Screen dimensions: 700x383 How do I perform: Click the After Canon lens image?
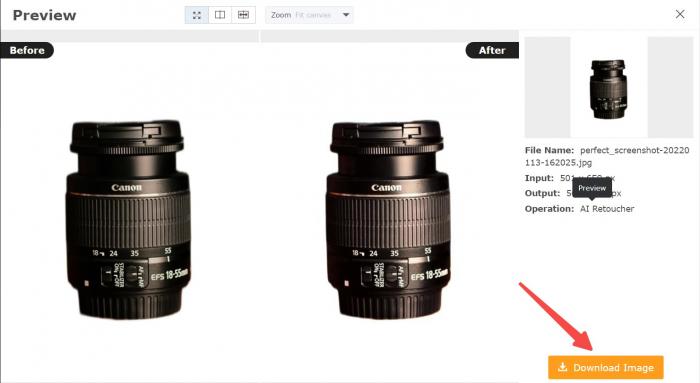click(388, 219)
